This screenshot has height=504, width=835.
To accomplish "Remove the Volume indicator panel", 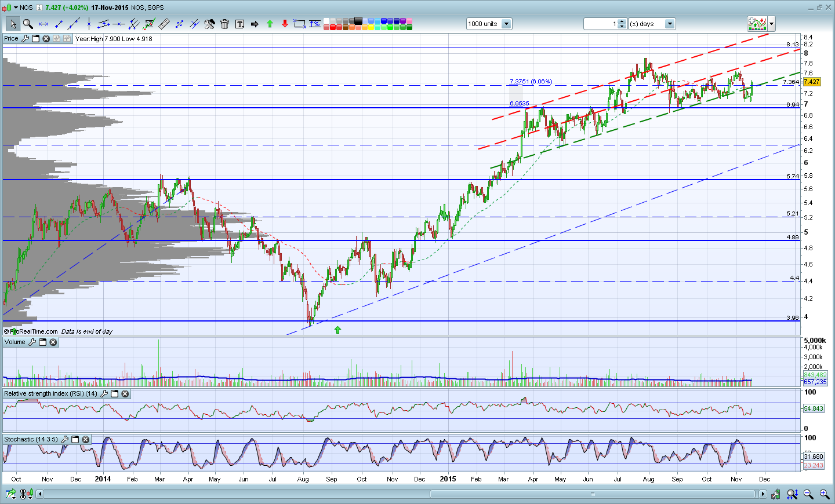I will 53,342.
